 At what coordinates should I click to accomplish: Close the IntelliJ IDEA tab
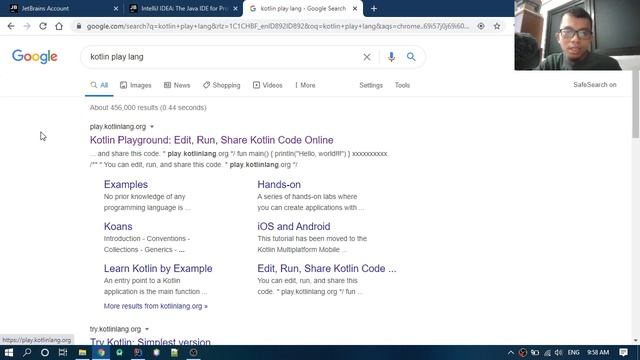[235, 9]
